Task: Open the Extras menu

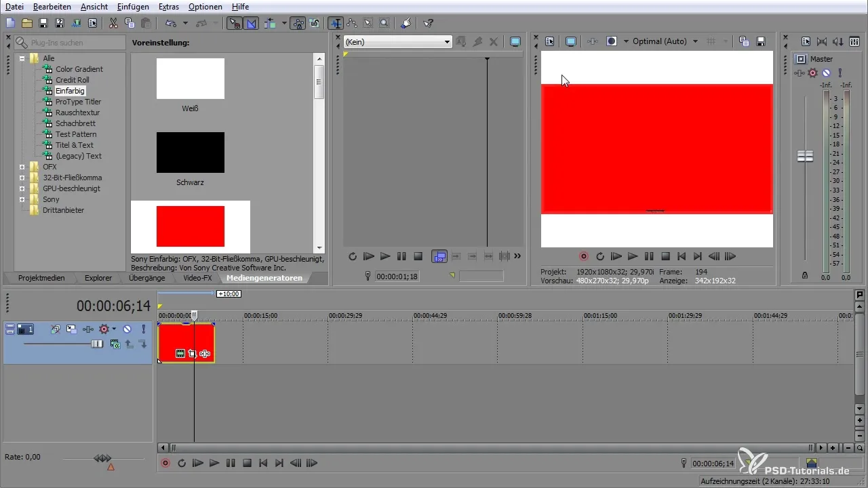Action: click(169, 7)
